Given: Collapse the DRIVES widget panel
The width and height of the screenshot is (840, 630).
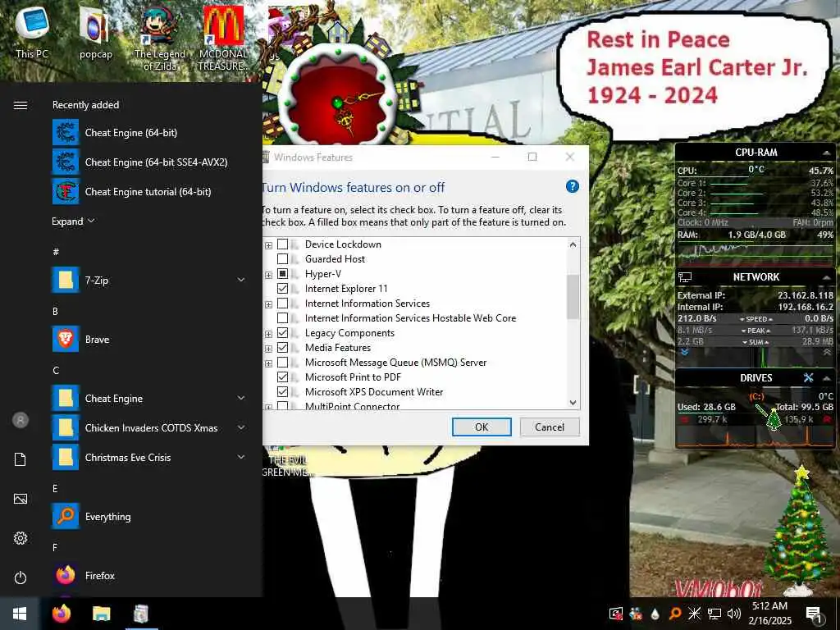Looking at the screenshot, I should pos(827,377).
